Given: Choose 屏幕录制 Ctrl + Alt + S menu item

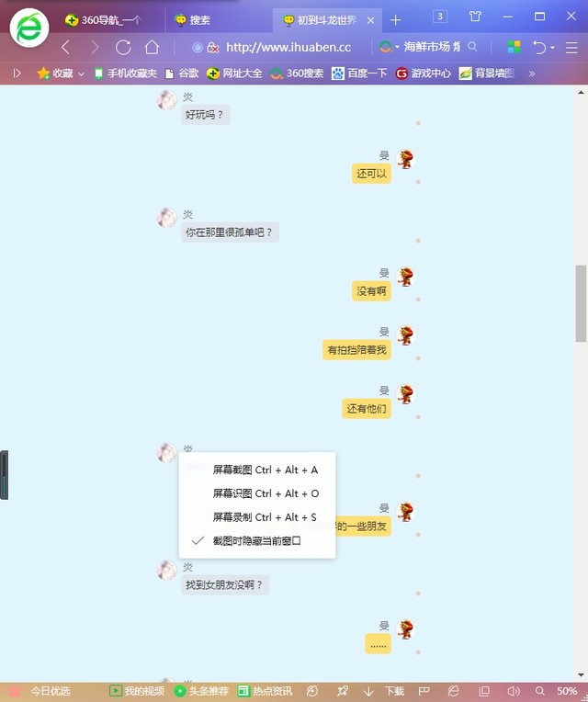Looking at the screenshot, I should point(265,517).
